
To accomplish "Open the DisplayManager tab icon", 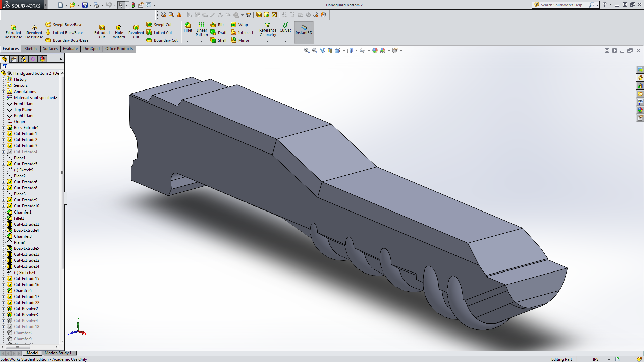I will coord(42,59).
